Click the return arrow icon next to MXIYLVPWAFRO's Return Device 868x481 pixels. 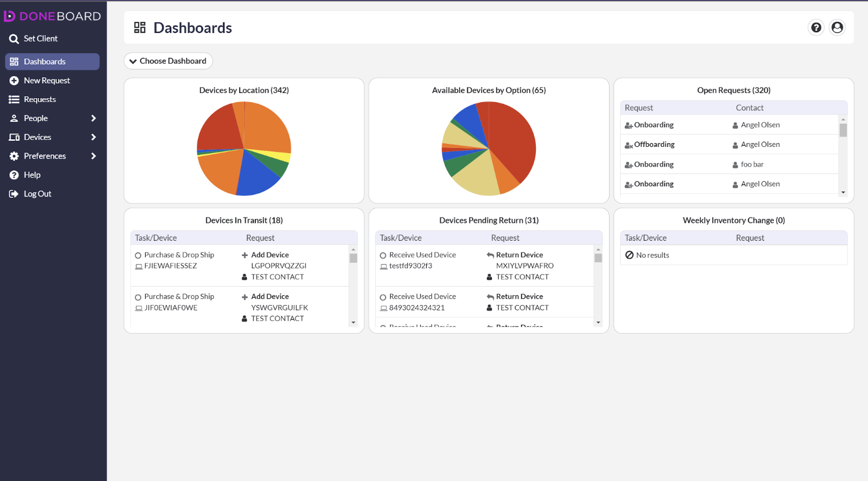(x=490, y=255)
